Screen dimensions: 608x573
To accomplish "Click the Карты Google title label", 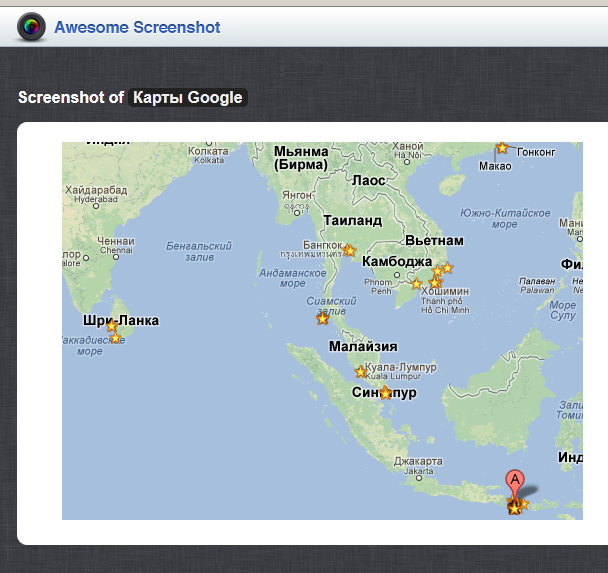I will [188, 97].
